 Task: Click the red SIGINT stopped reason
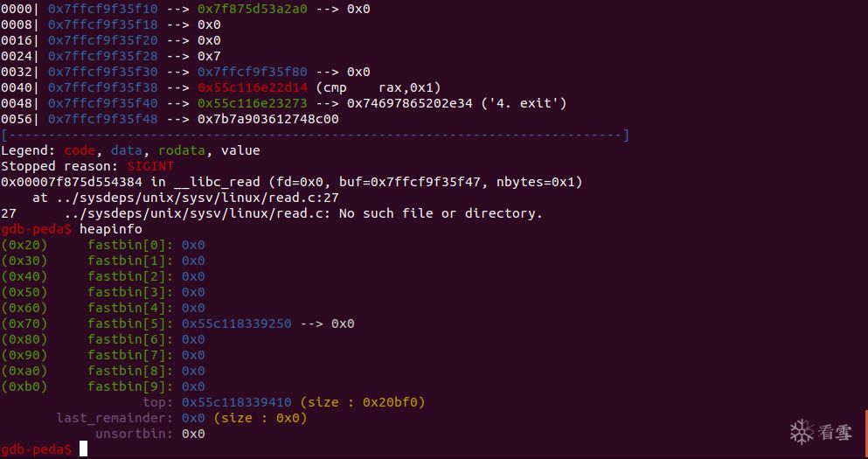(150, 166)
